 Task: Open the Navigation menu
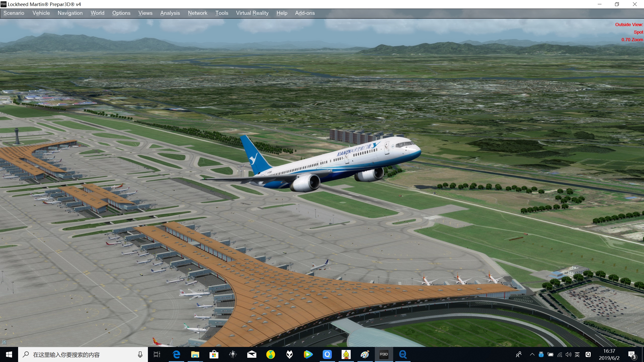[x=70, y=13]
